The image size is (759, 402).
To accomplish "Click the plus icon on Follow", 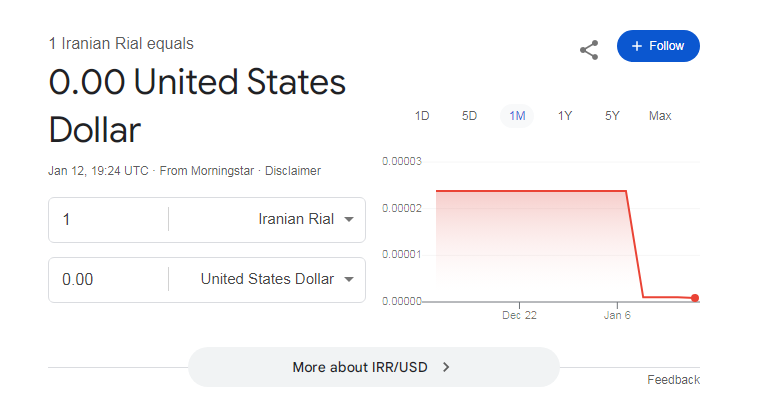I will (636, 46).
